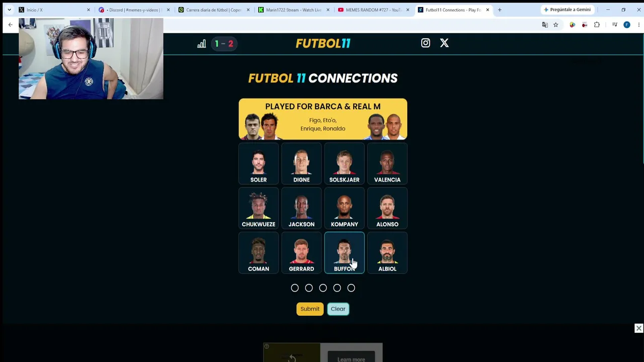Screen dimensions: 644x362
Task: Open the Chrome profile avatar
Action: (627, 25)
